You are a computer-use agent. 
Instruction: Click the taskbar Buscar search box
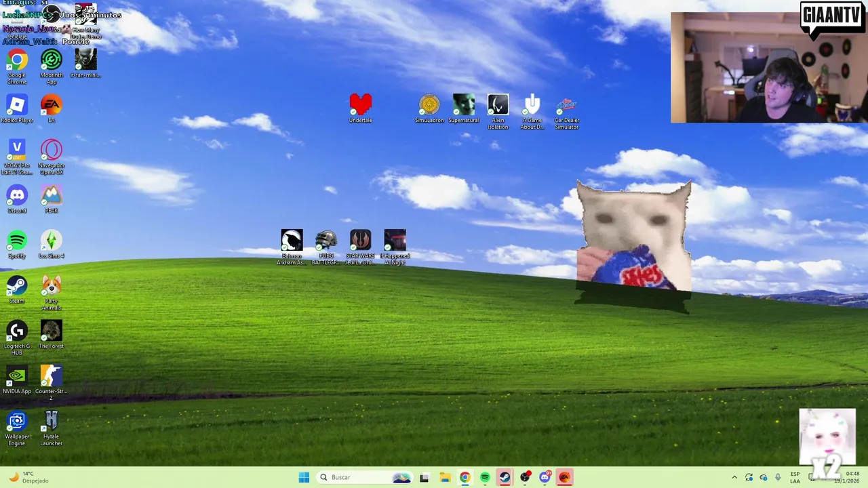364,477
